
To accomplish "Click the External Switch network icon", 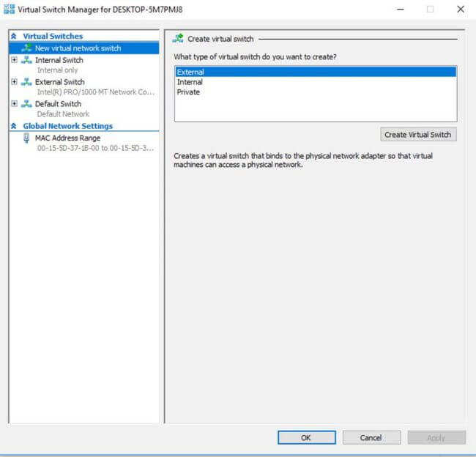I will click(26, 82).
